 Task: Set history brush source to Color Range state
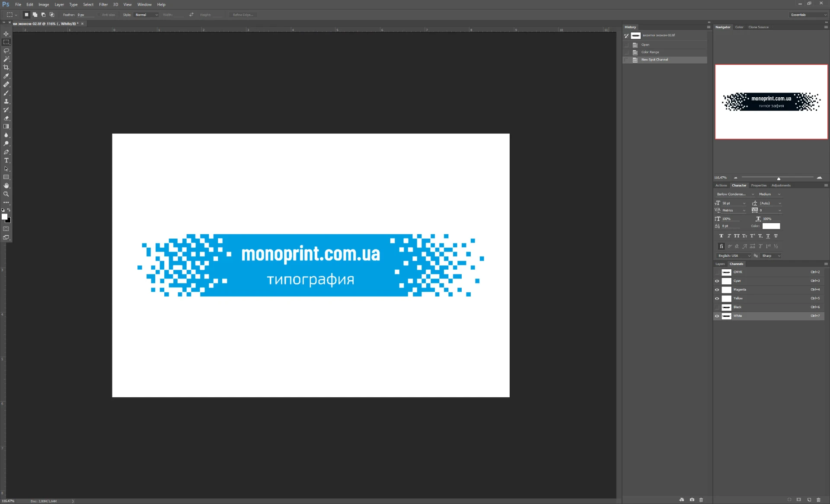pyautogui.click(x=626, y=52)
